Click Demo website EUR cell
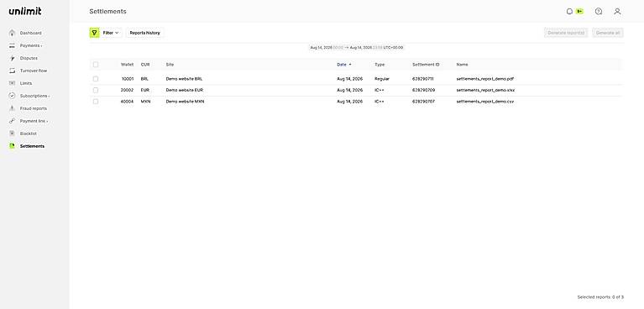 185,90
